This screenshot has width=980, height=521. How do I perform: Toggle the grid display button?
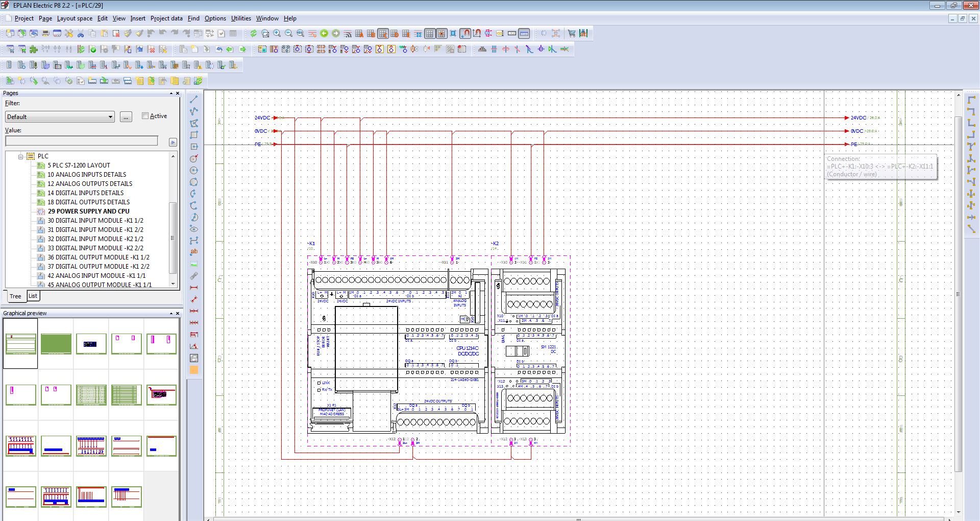pos(430,34)
